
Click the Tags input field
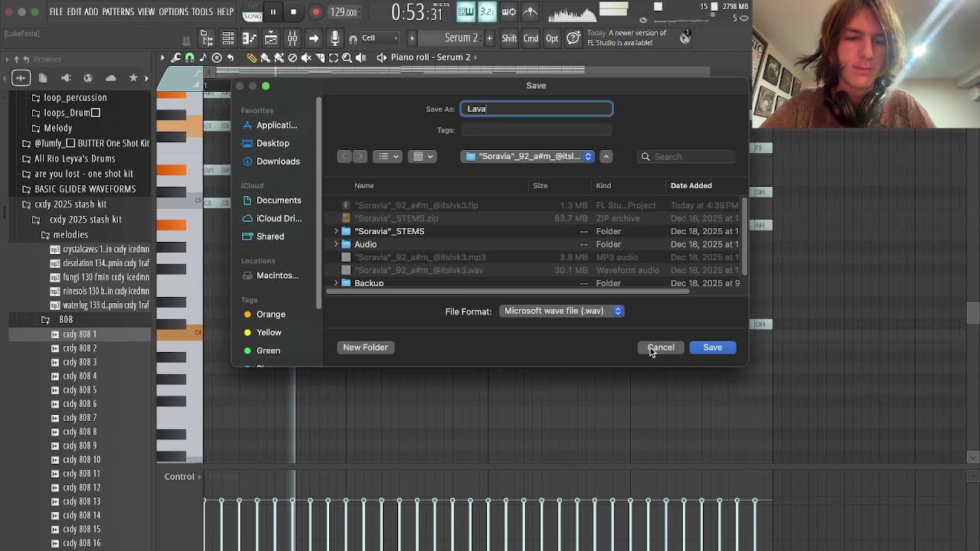coord(536,130)
